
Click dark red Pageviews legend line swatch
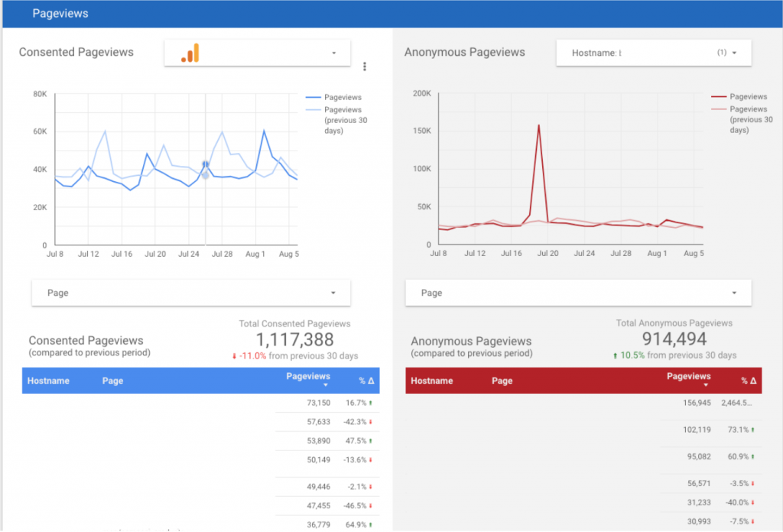[718, 97]
